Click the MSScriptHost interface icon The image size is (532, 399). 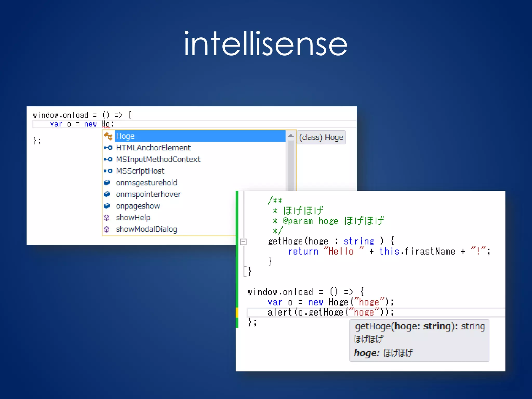click(108, 171)
